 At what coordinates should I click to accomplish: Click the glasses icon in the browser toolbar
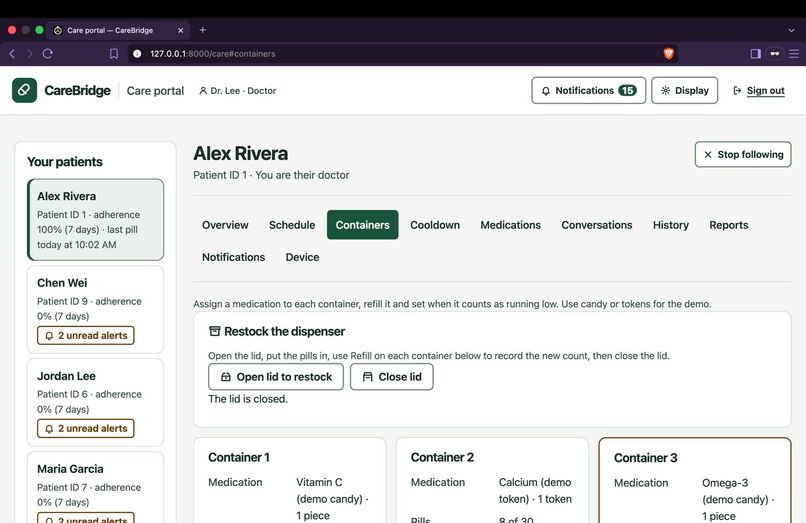(x=775, y=53)
